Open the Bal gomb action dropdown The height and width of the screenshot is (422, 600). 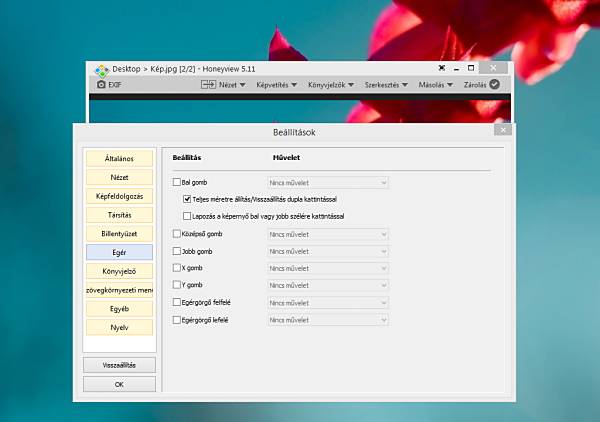tap(328, 183)
